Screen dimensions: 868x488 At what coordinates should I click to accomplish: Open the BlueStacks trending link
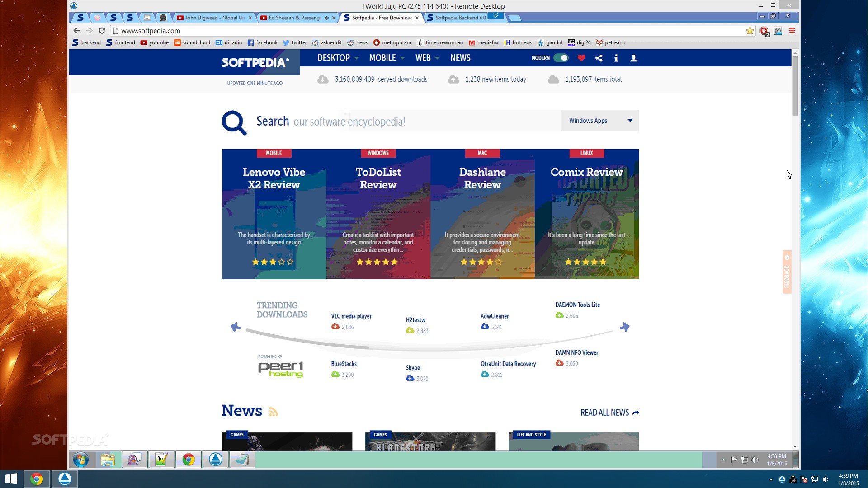point(344,364)
